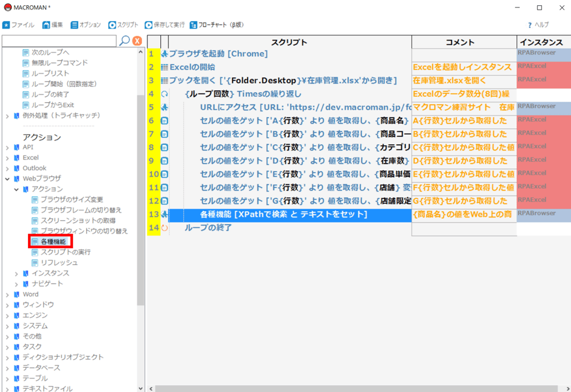The image size is (571, 392).
Task: Expand the ナビゲート subfolder
Action: (x=17, y=284)
